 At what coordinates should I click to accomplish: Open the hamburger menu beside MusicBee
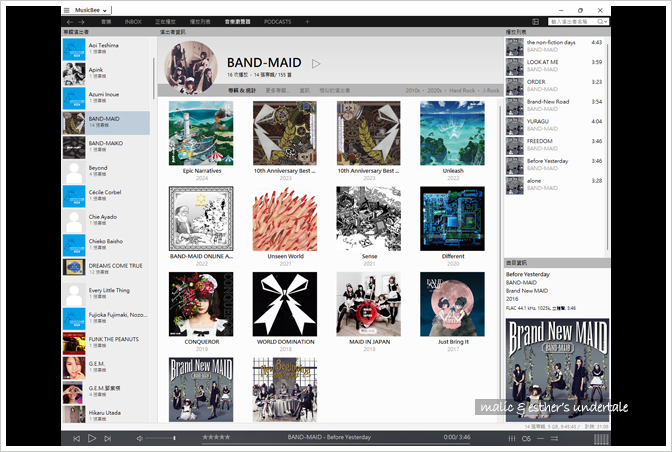66,10
